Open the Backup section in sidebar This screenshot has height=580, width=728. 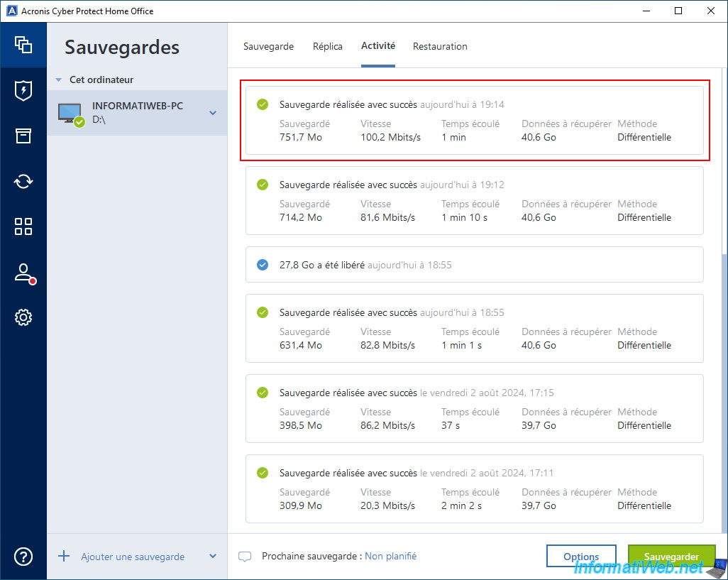tap(23, 45)
